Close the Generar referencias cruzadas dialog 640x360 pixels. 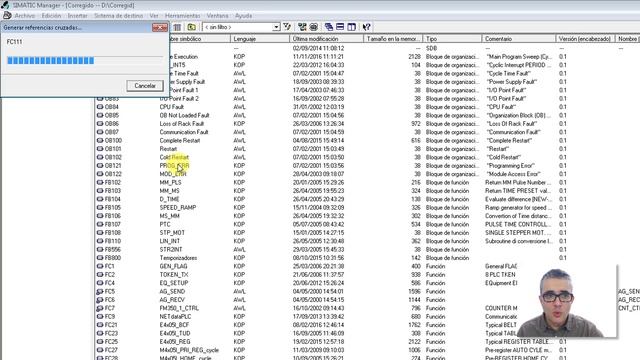(x=160, y=27)
